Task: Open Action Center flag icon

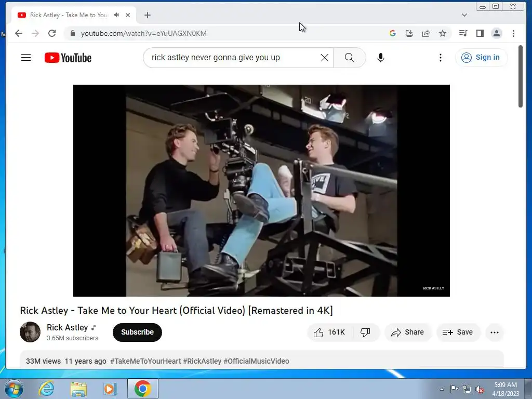Action: [x=454, y=389]
